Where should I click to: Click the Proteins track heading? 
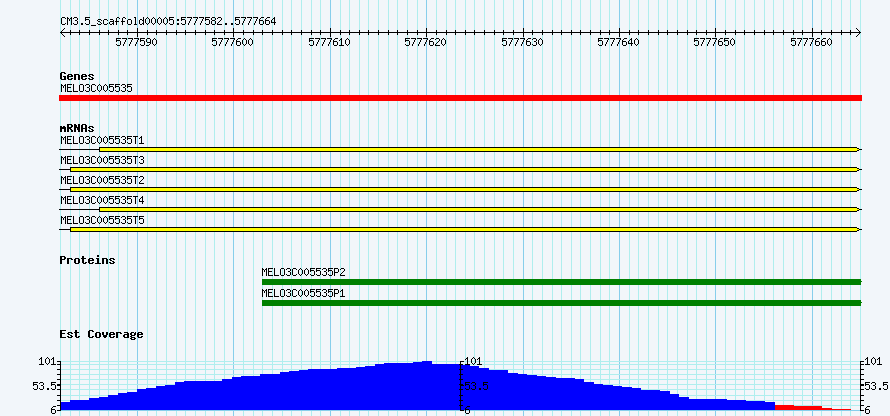tap(87, 260)
